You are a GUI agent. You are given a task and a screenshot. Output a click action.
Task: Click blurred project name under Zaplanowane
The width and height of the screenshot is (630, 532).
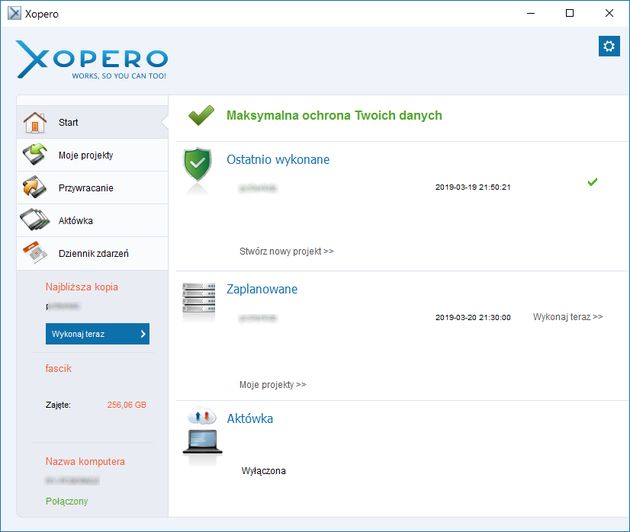258,318
